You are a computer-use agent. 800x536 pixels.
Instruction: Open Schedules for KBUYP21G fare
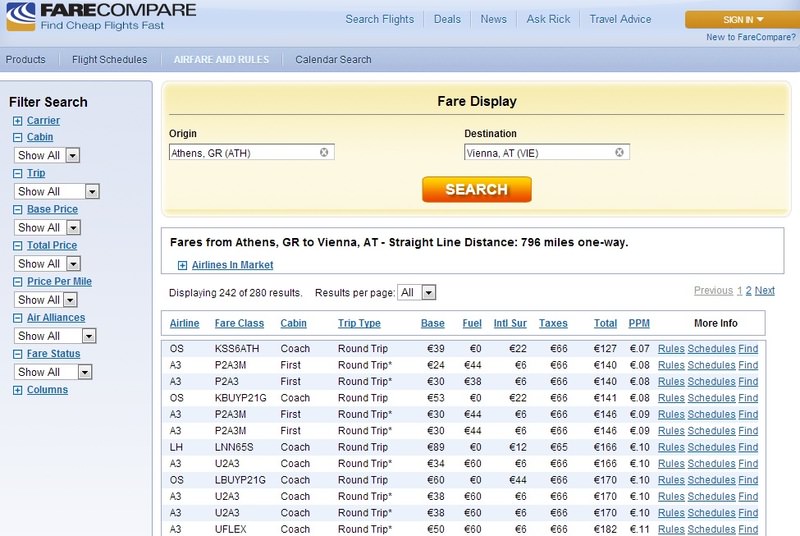tap(711, 398)
